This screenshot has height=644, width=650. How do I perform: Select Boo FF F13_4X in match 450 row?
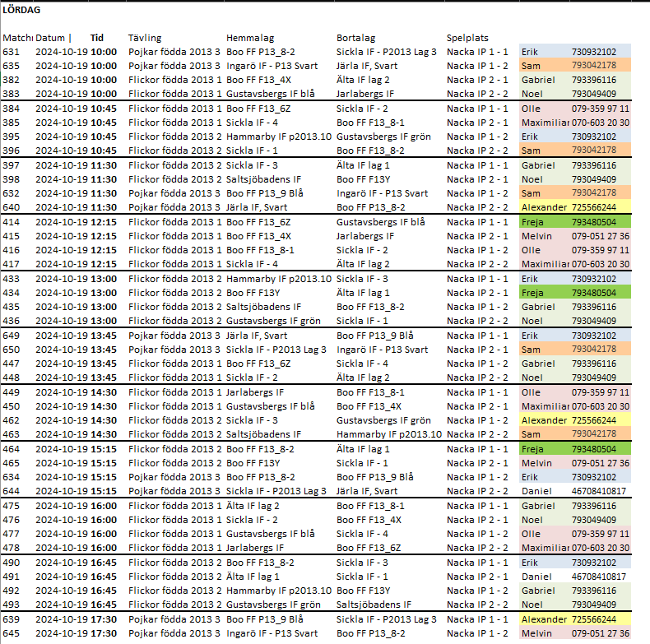tap(369, 406)
